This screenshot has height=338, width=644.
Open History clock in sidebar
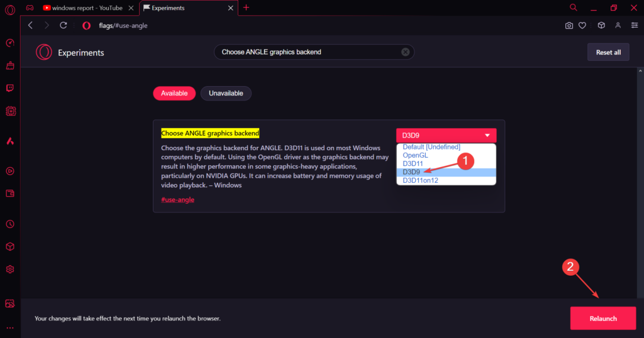[10, 224]
